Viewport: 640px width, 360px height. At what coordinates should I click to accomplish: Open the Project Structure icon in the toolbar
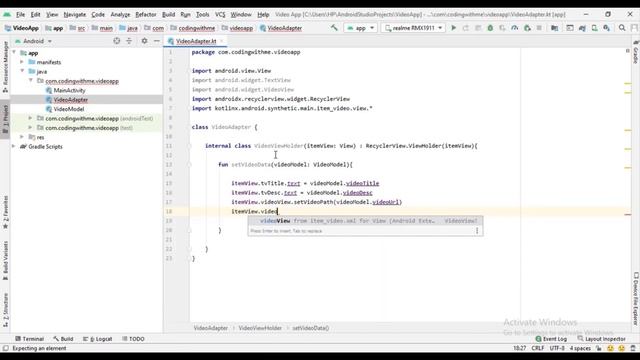pyautogui.click(x=554, y=28)
